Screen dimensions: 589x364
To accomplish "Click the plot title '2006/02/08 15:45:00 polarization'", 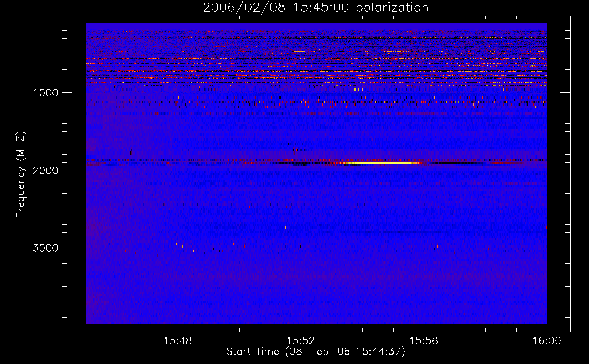I will pos(316,8).
